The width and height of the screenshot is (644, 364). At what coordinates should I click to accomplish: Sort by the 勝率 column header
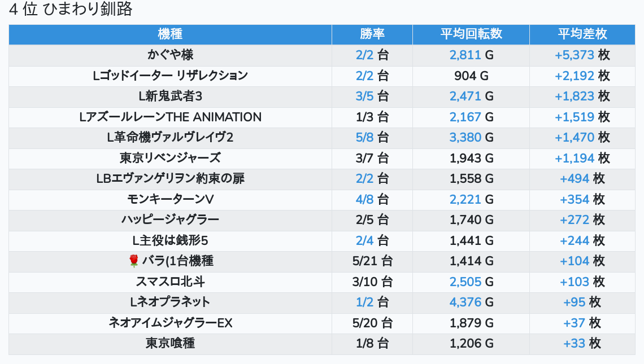tap(372, 34)
